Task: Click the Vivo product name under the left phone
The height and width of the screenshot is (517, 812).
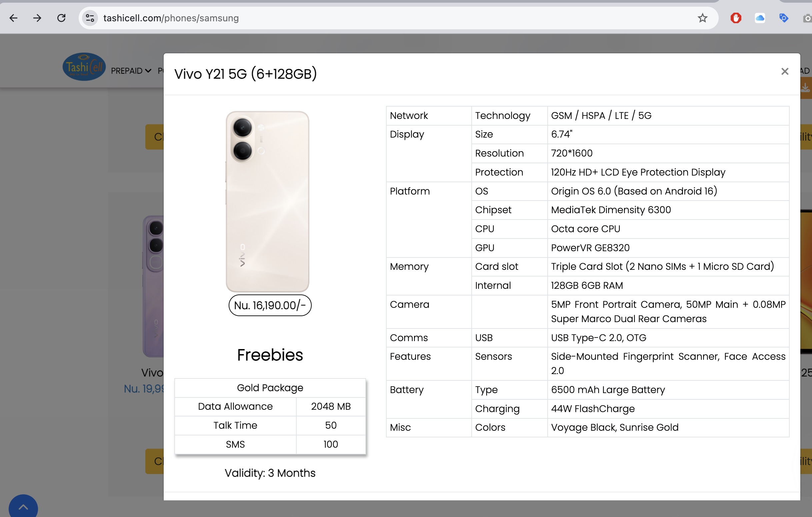Action: click(153, 372)
